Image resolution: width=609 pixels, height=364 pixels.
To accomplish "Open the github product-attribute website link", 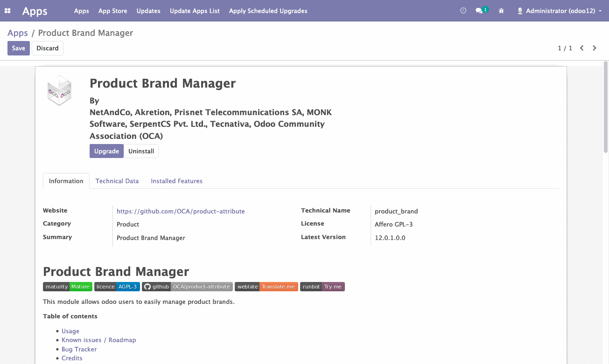I will pos(181,211).
